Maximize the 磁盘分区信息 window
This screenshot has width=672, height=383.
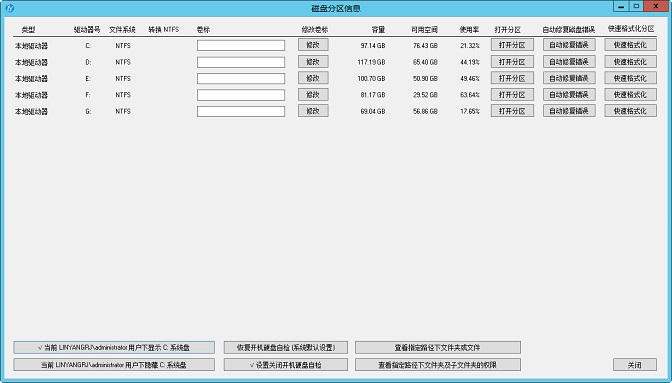point(636,6)
